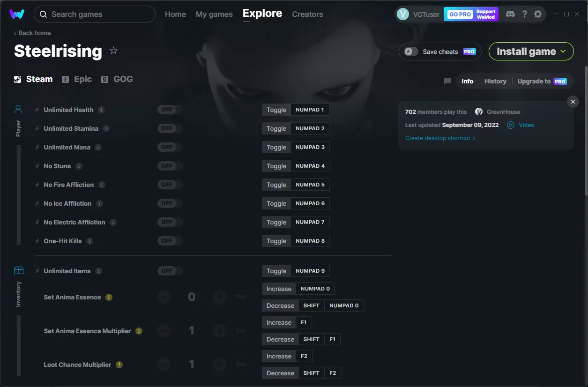This screenshot has width=588, height=387.
Task: Switch on One-Hit Kills
Action: click(170, 241)
